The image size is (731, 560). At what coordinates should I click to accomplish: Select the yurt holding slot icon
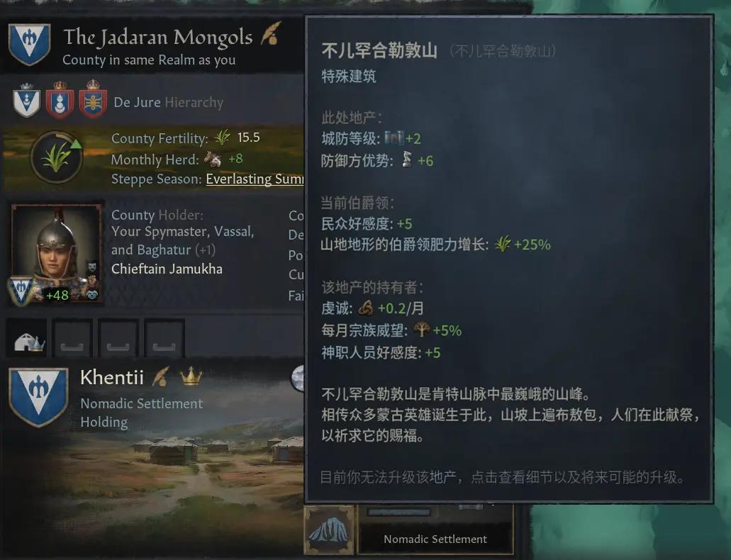(x=27, y=337)
